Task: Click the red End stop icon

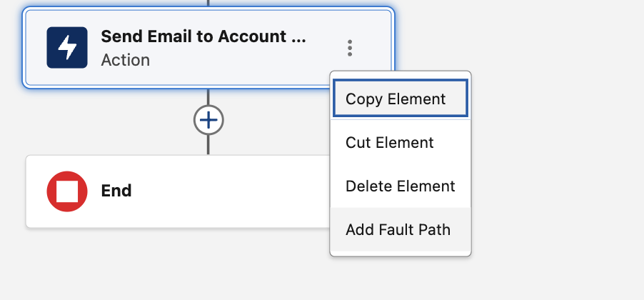Action: (x=67, y=191)
